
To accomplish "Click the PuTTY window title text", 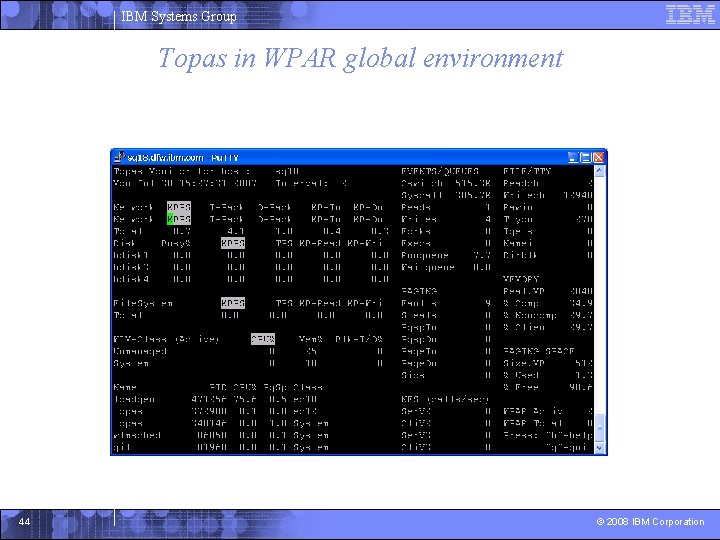I will [183, 158].
